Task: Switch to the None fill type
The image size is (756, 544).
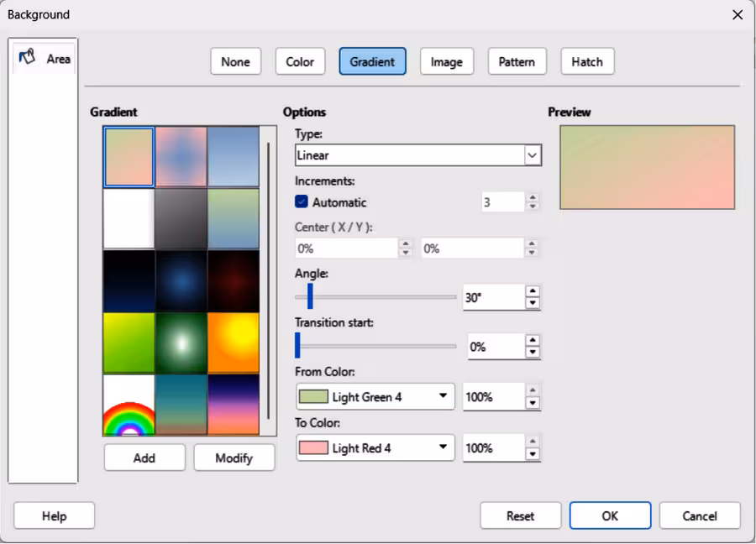Action: tap(236, 61)
